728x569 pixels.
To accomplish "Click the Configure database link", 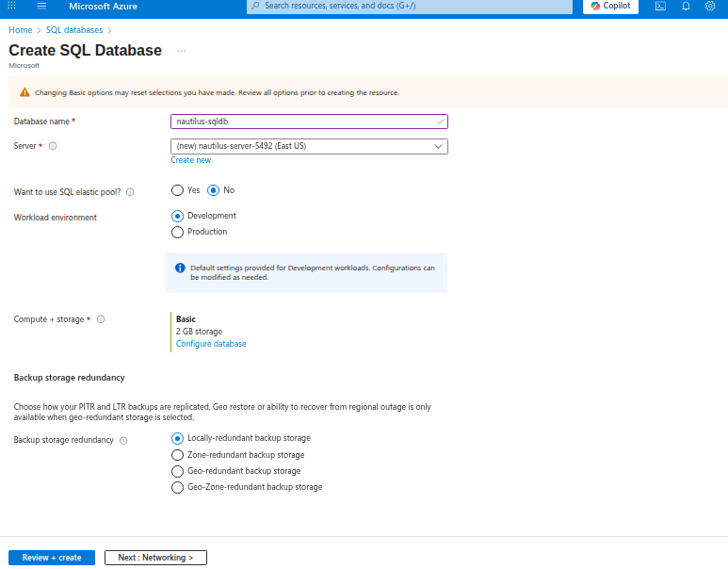I will (x=211, y=344).
